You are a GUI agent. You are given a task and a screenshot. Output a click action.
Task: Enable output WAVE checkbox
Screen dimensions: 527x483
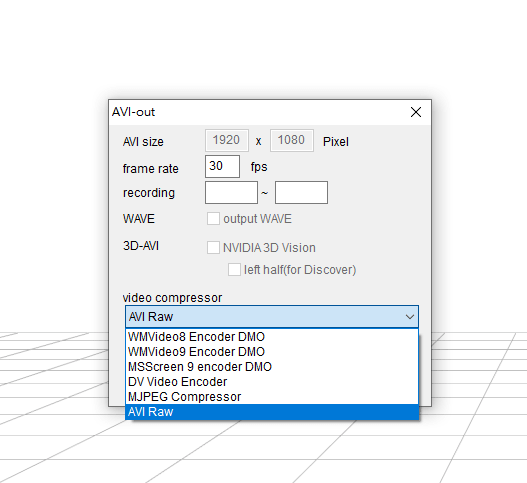point(213,218)
